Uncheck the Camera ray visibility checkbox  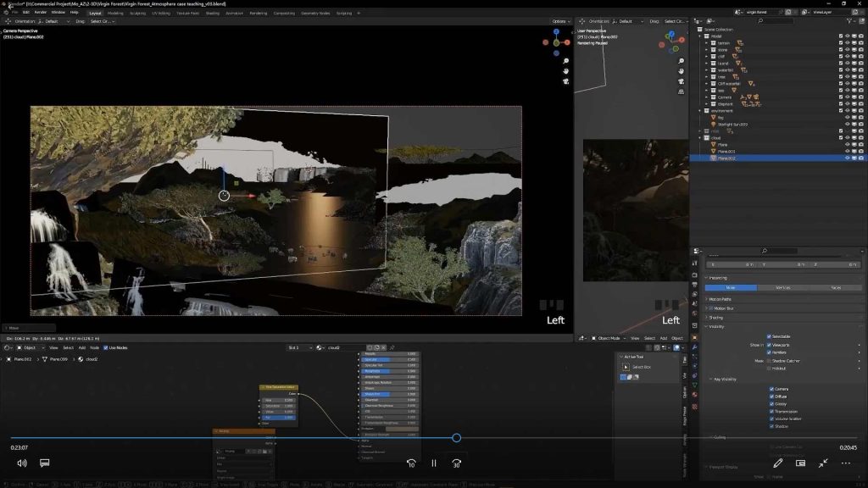pos(771,389)
